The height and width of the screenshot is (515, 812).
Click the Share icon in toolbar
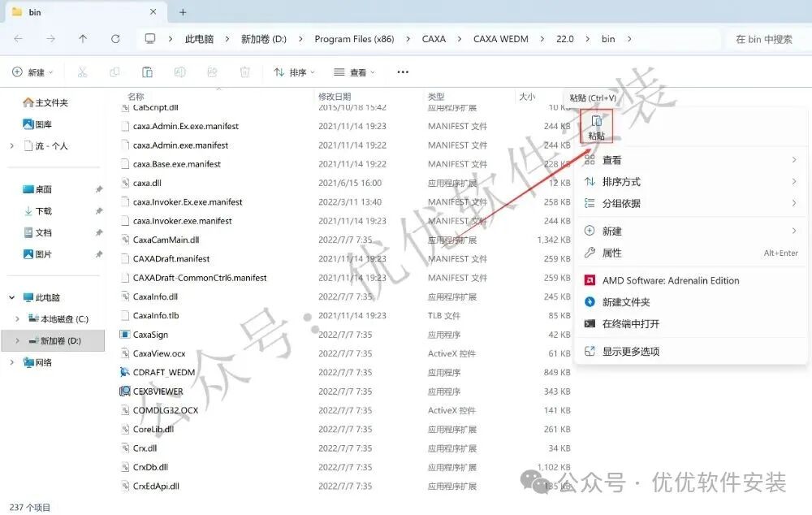pos(212,72)
